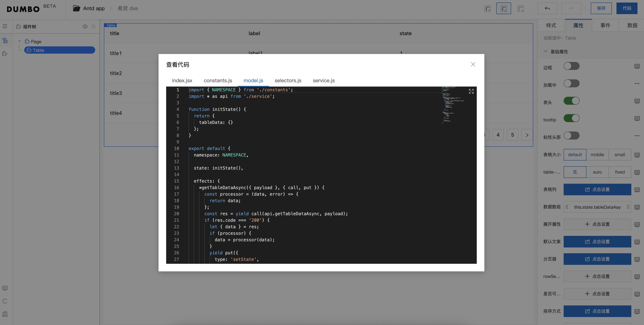Click the redo arrow in top toolbar

pos(571,9)
